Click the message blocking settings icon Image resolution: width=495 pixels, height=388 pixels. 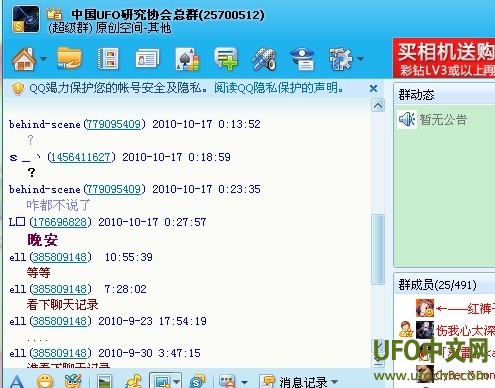coord(228,382)
